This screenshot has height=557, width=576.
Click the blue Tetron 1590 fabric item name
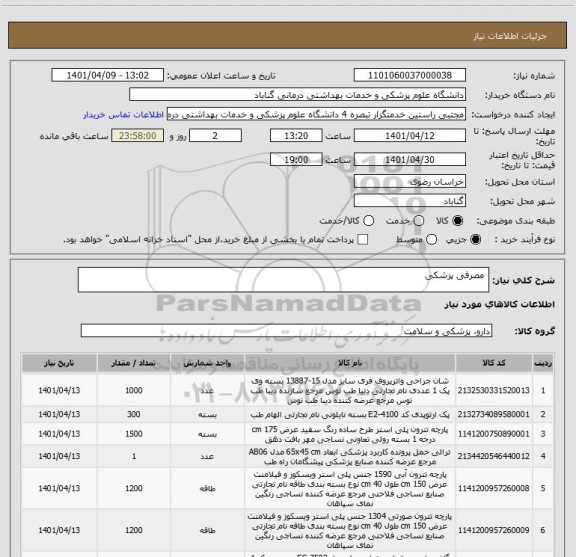click(x=350, y=488)
